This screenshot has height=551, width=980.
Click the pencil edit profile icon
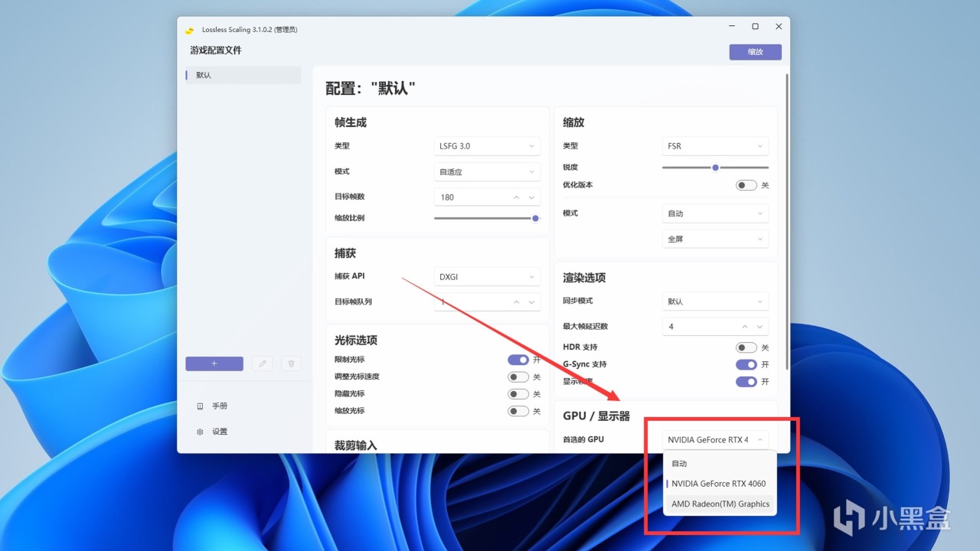click(263, 364)
